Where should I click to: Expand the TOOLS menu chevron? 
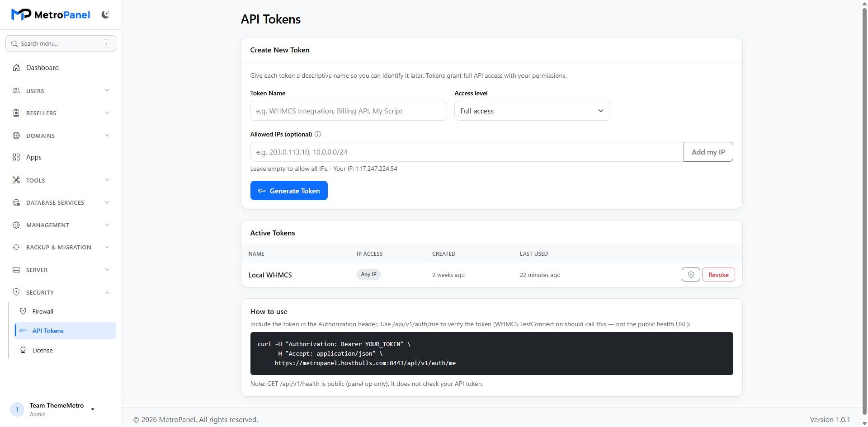click(107, 180)
